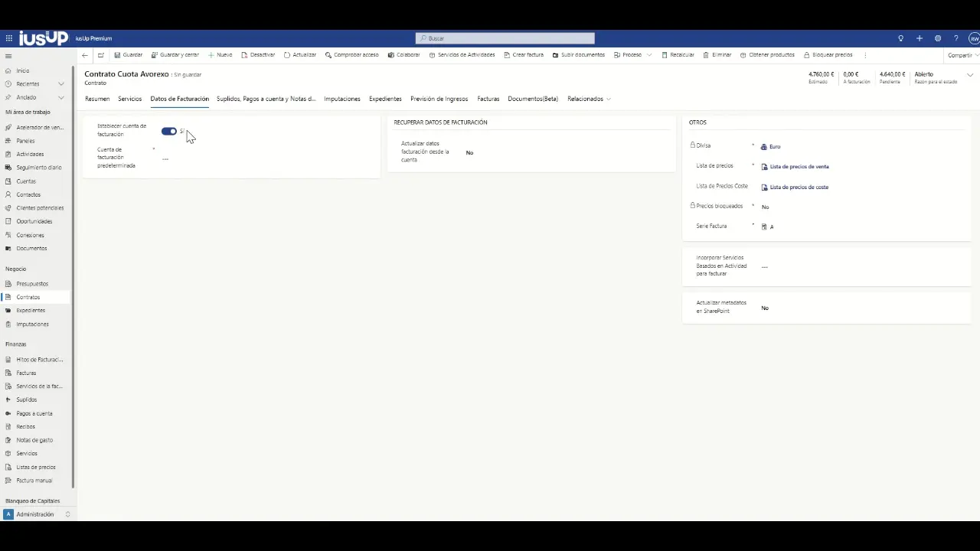Open Lista de precios de venta link
The height and width of the screenshot is (551, 980).
point(799,167)
